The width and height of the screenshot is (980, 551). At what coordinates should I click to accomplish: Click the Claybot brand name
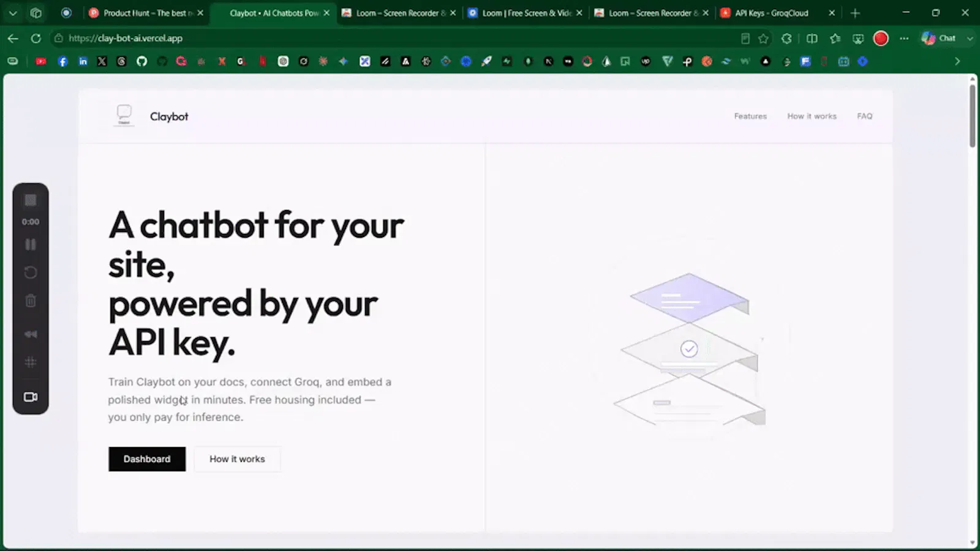(169, 116)
